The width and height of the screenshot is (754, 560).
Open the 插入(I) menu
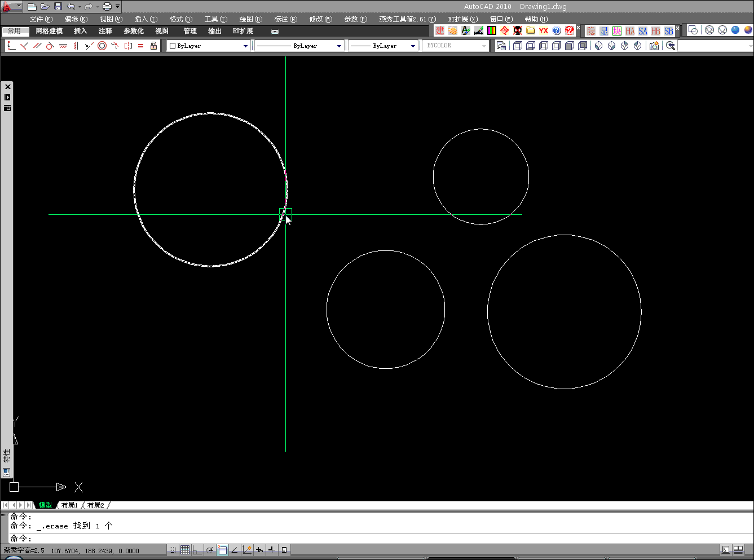[146, 19]
